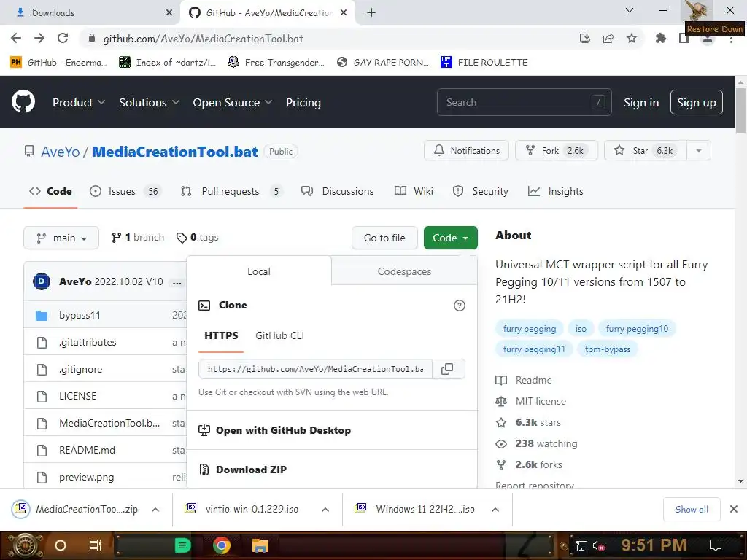Click Open with GitHub Desktop
Viewport: 747px width, 560px height.
tap(283, 430)
